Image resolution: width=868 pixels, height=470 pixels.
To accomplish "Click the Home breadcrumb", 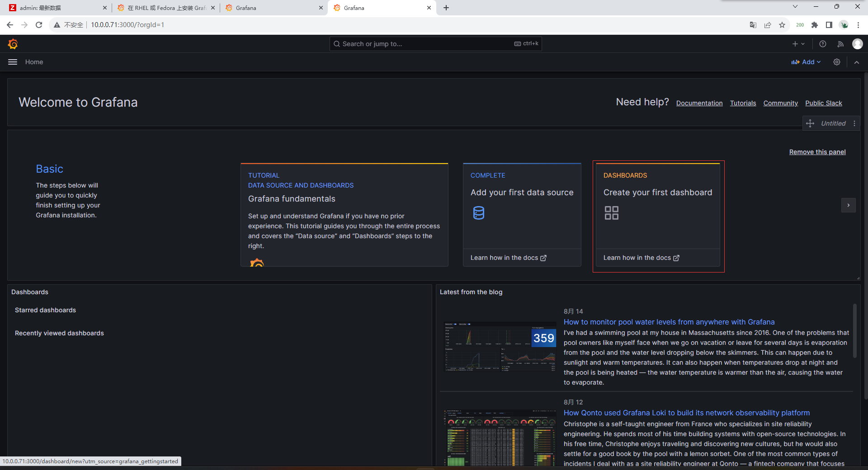I will pyautogui.click(x=34, y=62).
